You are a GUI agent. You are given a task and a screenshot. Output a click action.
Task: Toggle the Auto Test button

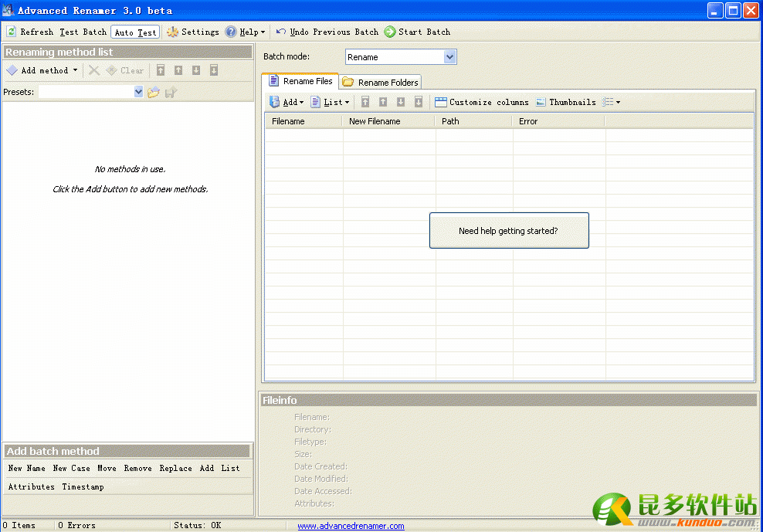(x=135, y=32)
